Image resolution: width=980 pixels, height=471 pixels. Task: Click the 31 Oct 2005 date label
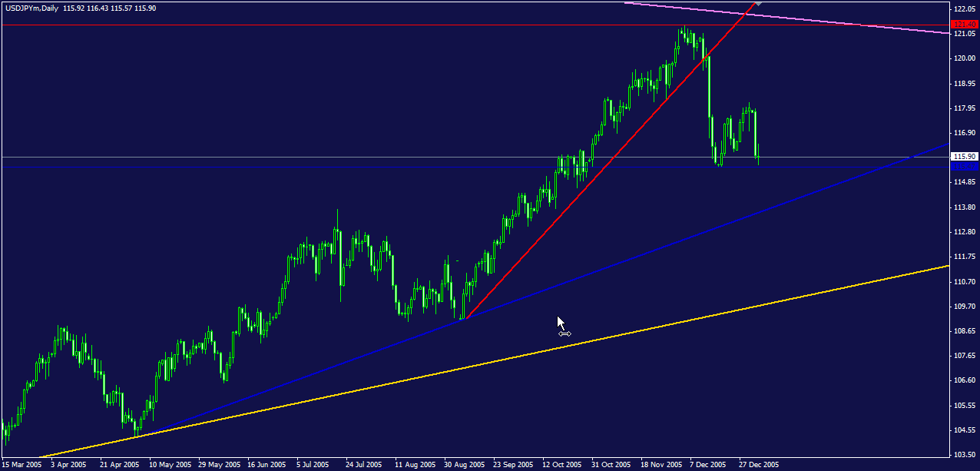(x=610, y=465)
